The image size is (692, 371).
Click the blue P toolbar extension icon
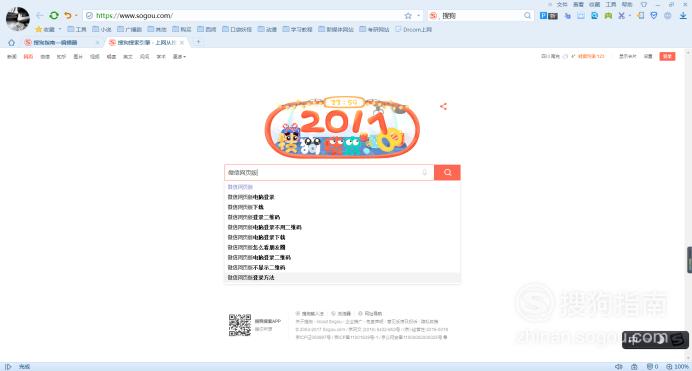pyautogui.click(x=543, y=15)
